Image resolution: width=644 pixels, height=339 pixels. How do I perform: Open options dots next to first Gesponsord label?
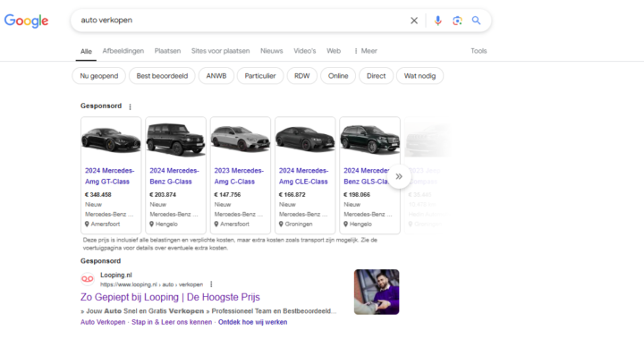coord(131,106)
